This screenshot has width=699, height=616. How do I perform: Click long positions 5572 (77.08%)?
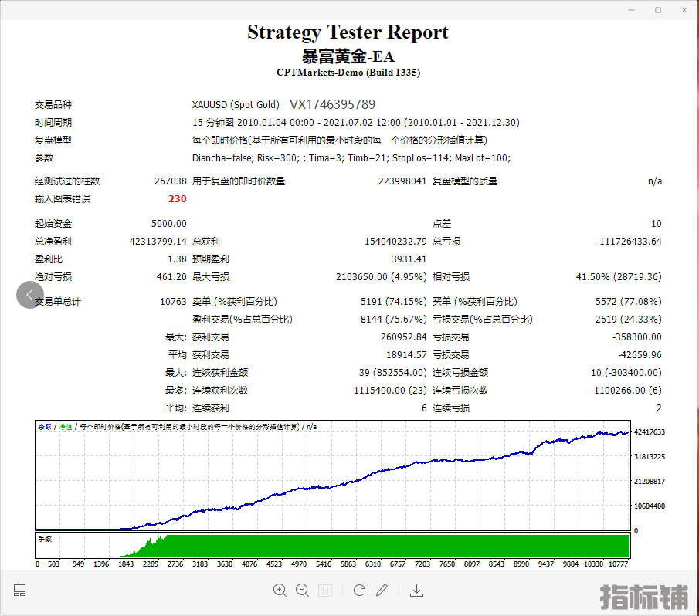629,302
